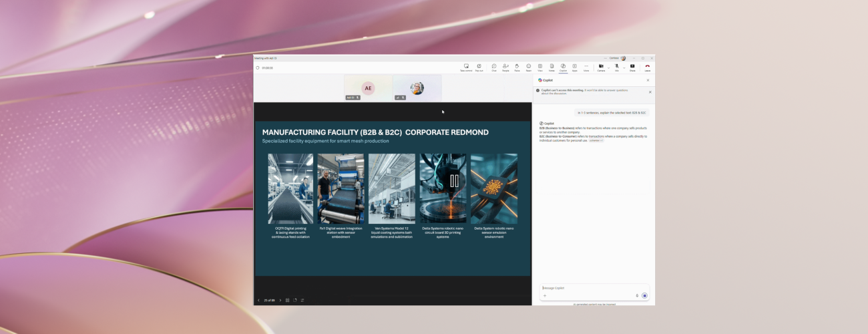Show the People participants list
Screen dimensions: 868x334
[505, 67]
